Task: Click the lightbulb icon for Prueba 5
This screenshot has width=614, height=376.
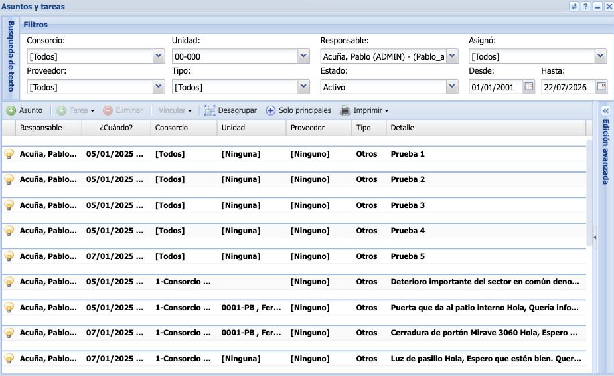Action: 9,256
